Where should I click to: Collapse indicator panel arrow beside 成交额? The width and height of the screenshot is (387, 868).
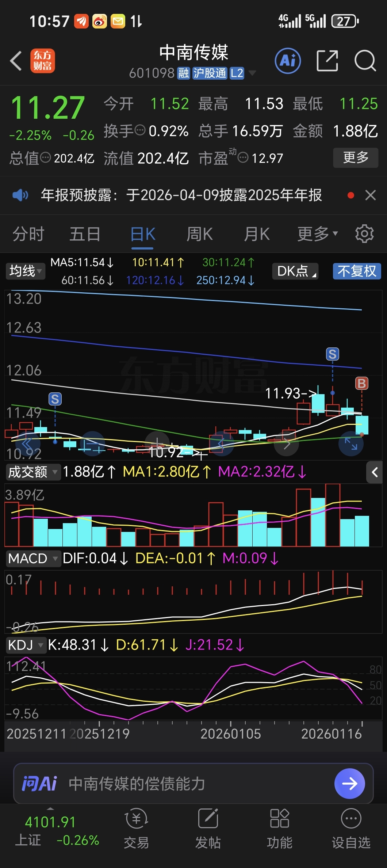click(375, 472)
